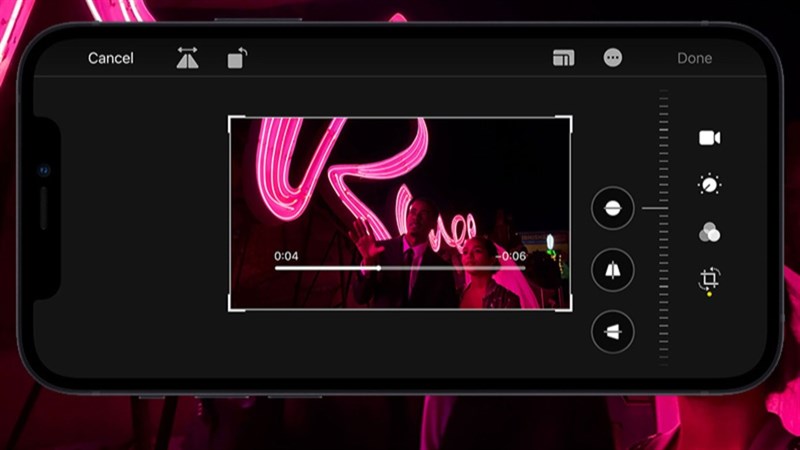Click the -0:06 remaining time label
800x450 pixels.
pyautogui.click(x=510, y=256)
